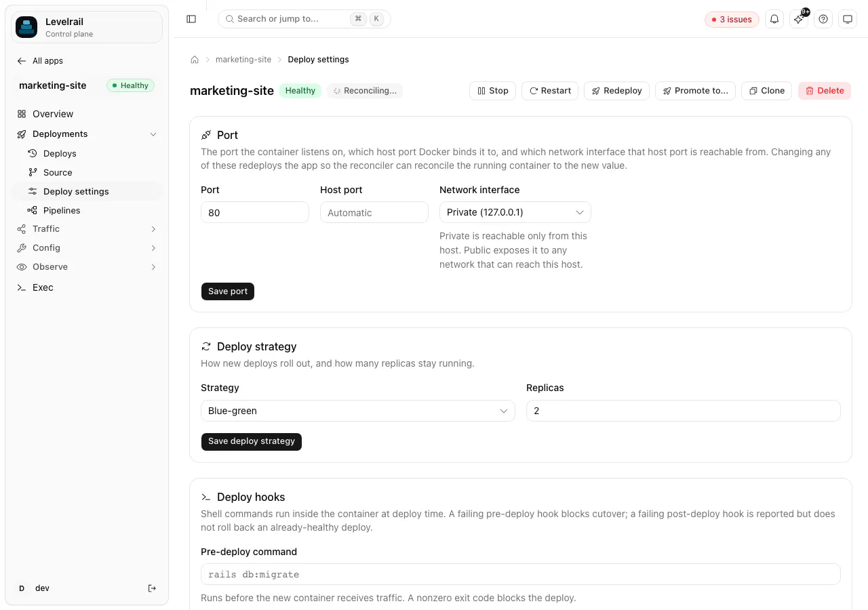Open the help question mark icon
Viewport: 868px width, 610px height.
(x=823, y=19)
